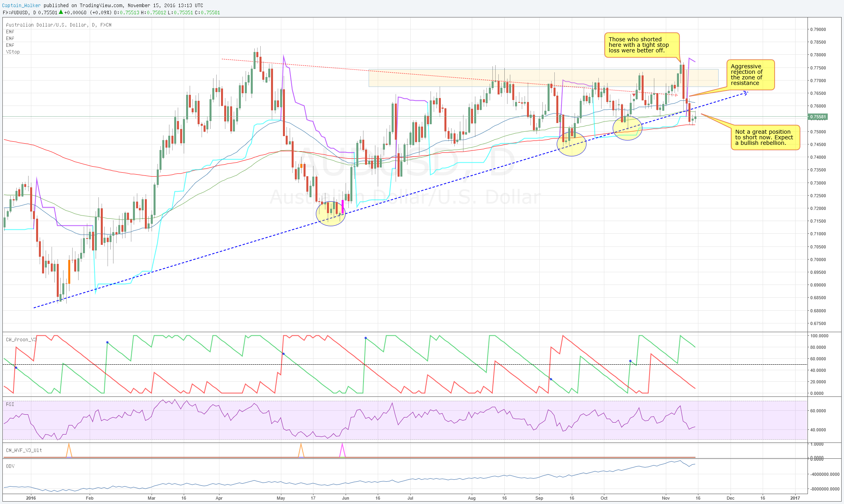Image resolution: width=844 pixels, height=504 pixels.
Task: Click the Nov label on time axis
Action: click(666, 498)
